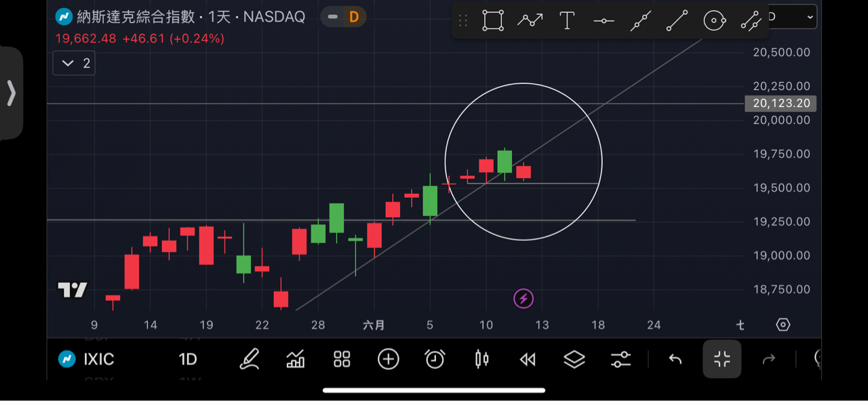Open the pencil drawing tools

point(250,359)
